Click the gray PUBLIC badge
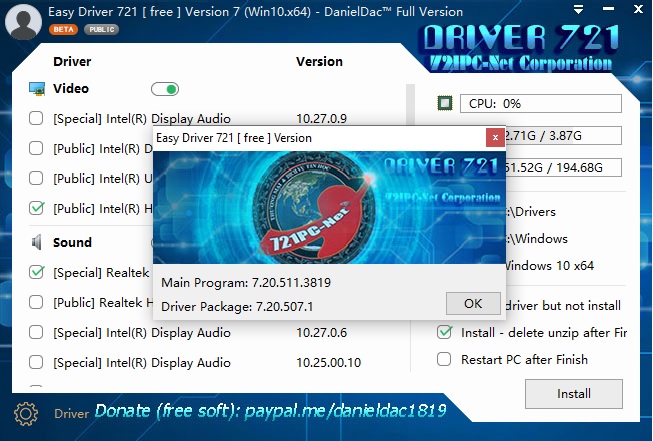The image size is (653, 441). [99, 31]
